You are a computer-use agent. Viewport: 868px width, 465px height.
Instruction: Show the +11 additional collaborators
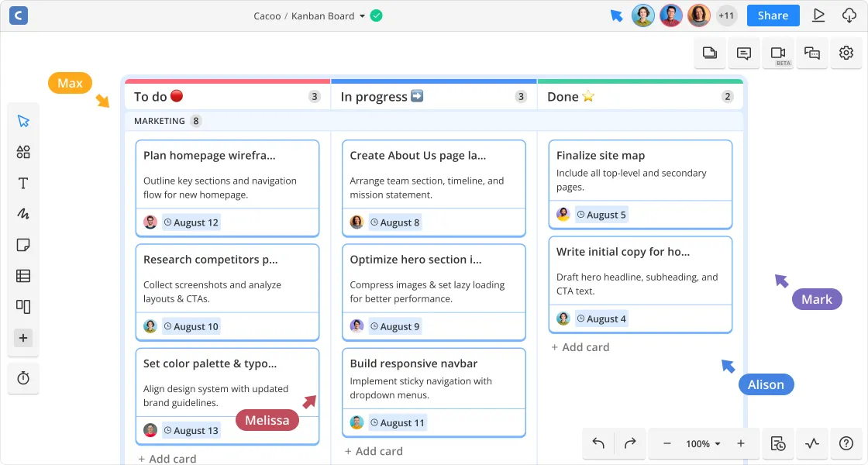pyautogui.click(x=726, y=15)
